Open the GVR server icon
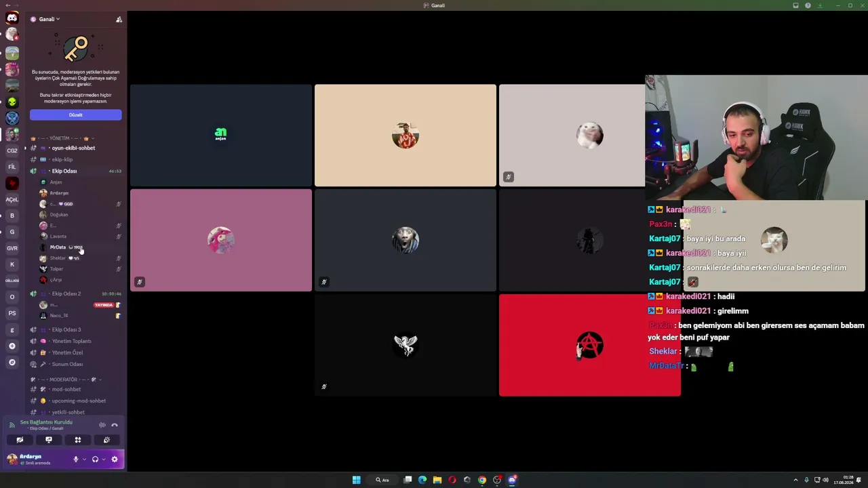The height and width of the screenshot is (488, 868). pyautogui.click(x=12, y=248)
